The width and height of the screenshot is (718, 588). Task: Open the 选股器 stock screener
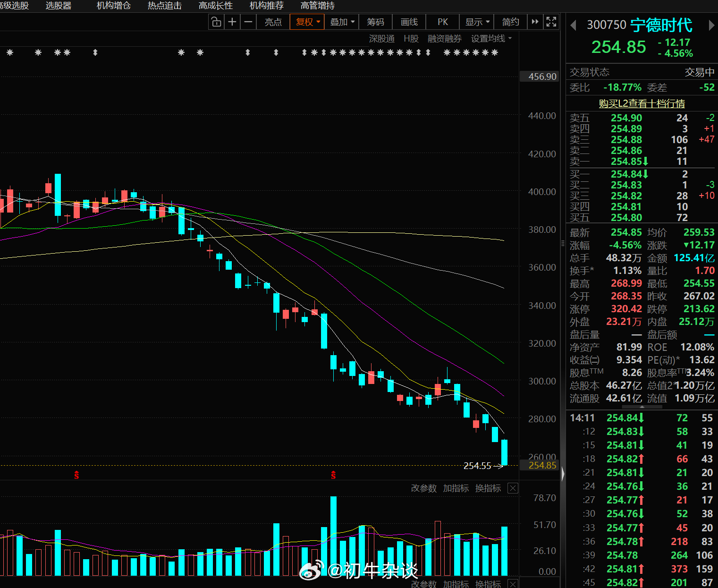(x=59, y=6)
